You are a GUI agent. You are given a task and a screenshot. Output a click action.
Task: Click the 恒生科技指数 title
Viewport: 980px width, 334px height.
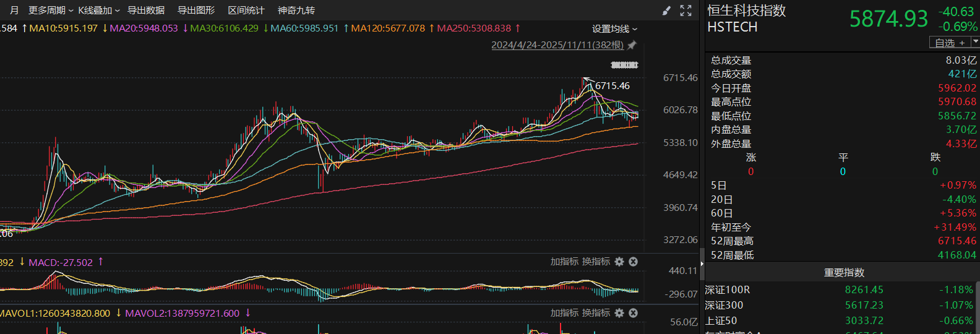tap(746, 11)
